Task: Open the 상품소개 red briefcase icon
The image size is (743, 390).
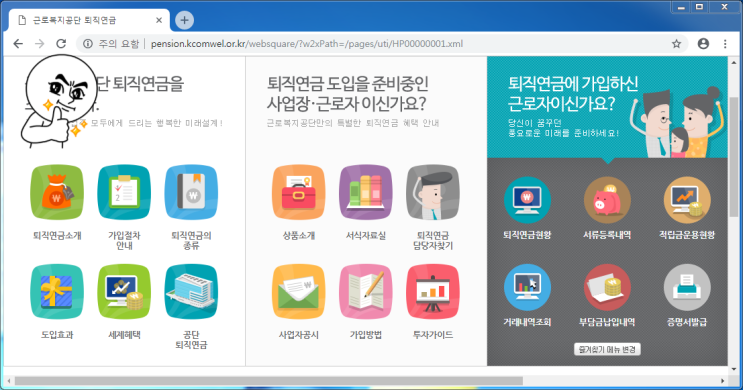Action: [x=299, y=192]
